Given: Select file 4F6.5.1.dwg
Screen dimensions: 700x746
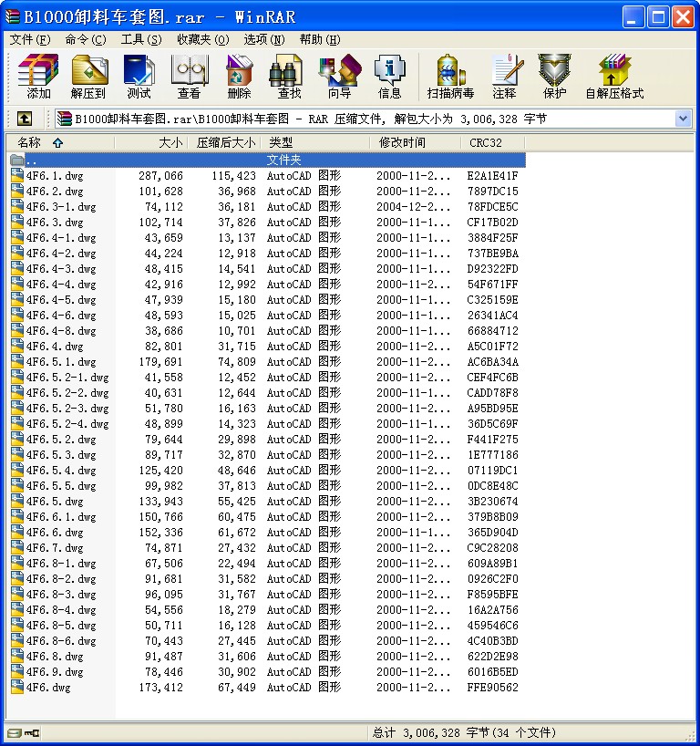Looking at the screenshot, I should 61,361.
